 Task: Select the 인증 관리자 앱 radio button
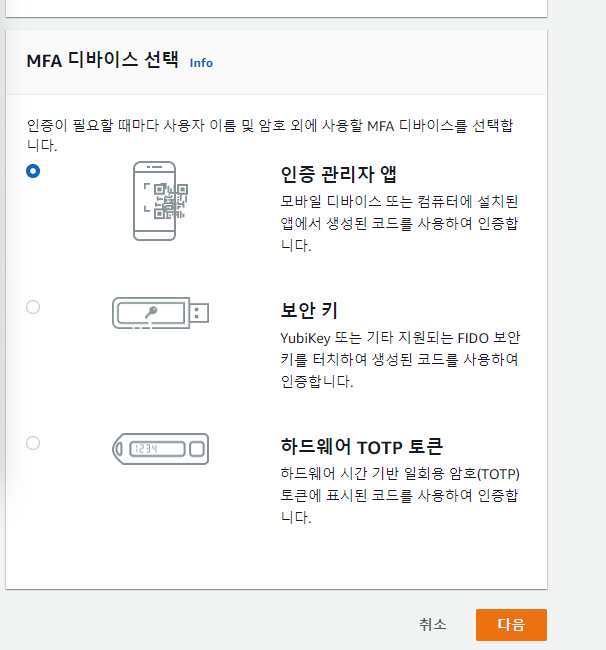coord(33,171)
